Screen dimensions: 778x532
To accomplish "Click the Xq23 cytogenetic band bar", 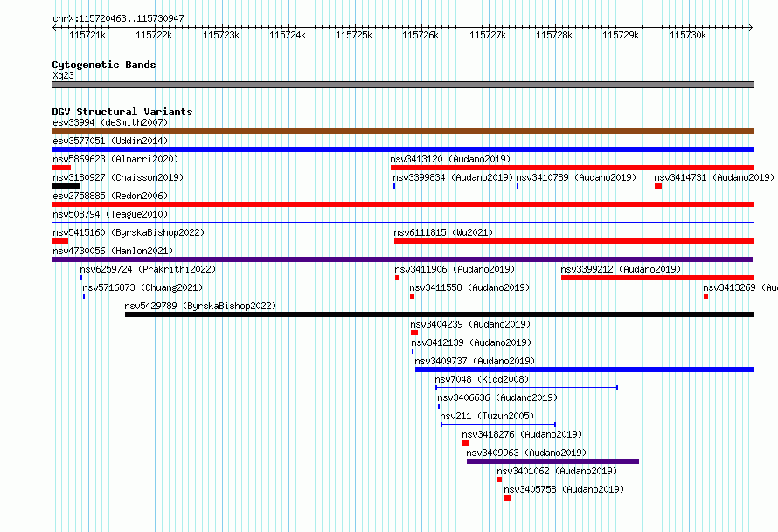I will [402, 85].
